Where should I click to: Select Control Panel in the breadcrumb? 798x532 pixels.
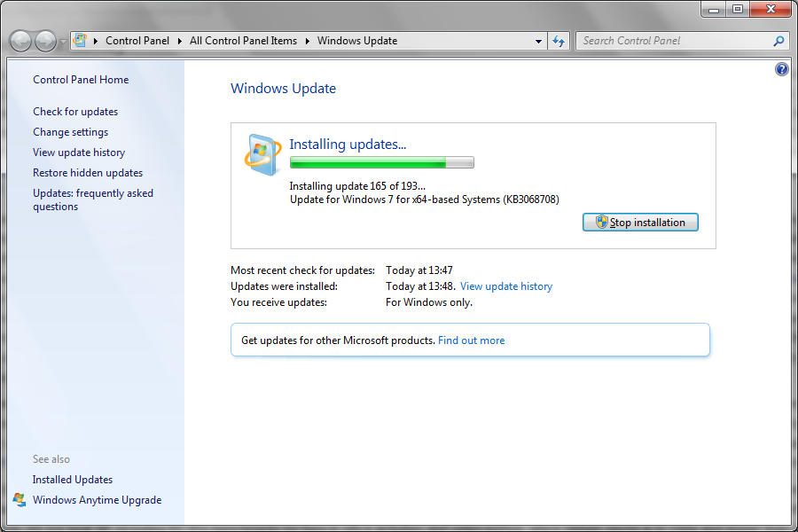pyautogui.click(x=137, y=41)
